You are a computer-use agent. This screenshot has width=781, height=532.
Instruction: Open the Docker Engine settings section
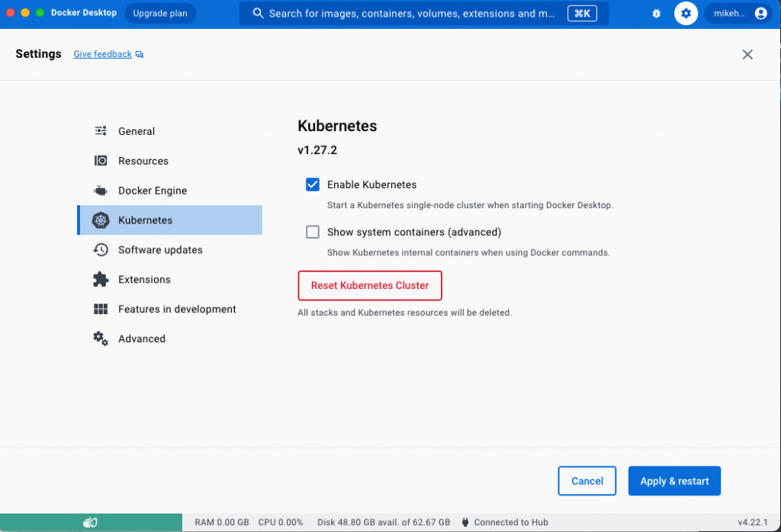[170, 191]
